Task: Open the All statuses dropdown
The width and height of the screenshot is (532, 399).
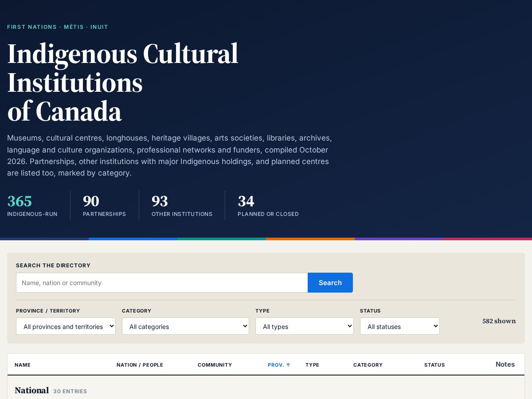Action: 400,326
